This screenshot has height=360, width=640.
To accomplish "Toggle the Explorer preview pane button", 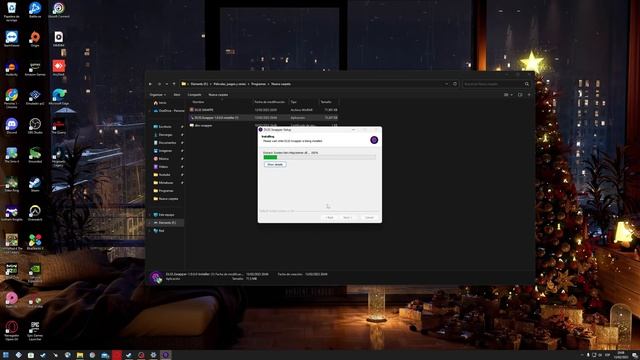I will point(520,95).
